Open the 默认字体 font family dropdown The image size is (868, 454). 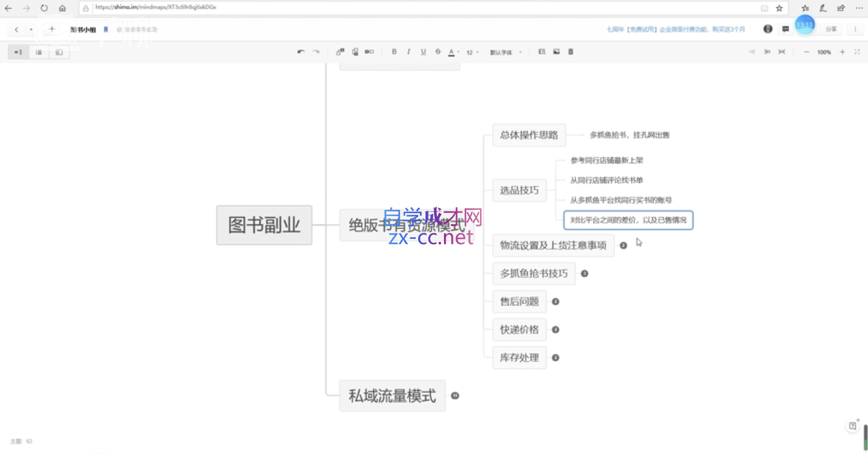pyautogui.click(x=506, y=53)
